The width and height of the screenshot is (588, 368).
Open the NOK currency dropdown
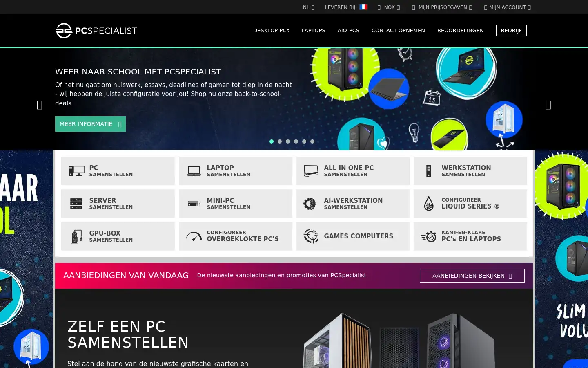pos(389,7)
